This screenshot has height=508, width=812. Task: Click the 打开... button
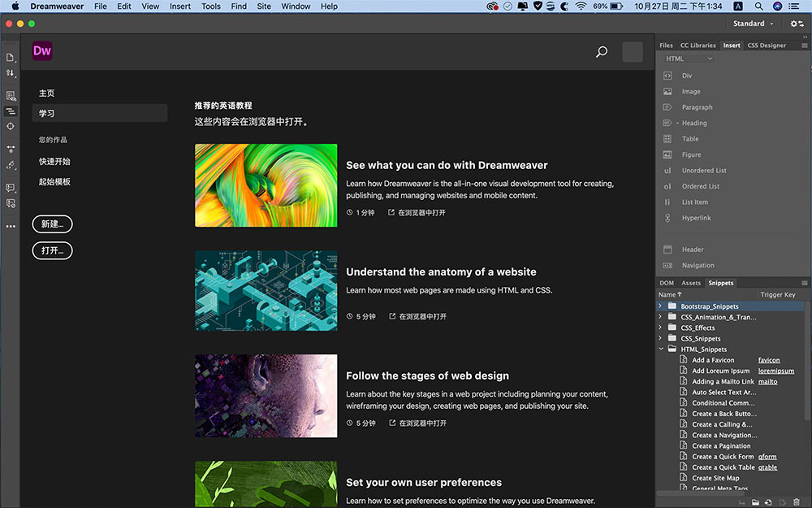click(52, 250)
